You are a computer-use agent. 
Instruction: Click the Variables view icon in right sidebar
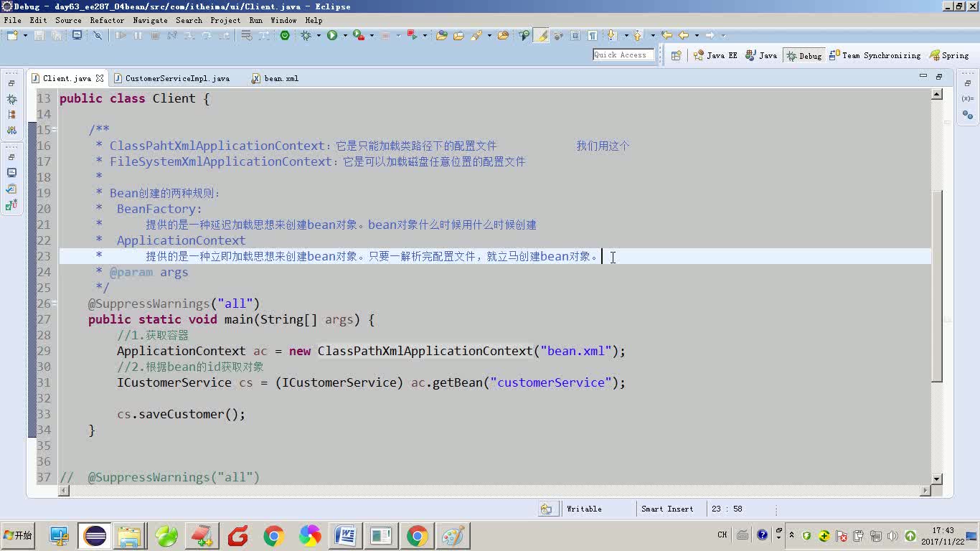point(968,98)
